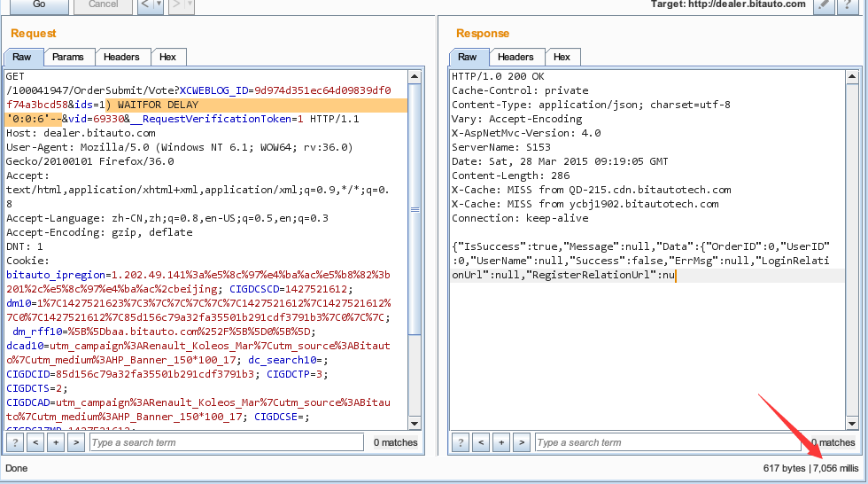Click 'Accept-Encoding: gzip, deflate' request line
Image resolution: width=868 pixels, height=484 pixels.
pyautogui.click(x=99, y=232)
